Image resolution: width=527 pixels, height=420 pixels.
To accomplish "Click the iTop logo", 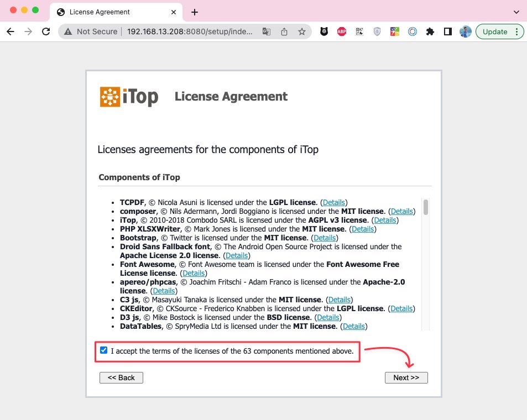I will (129, 97).
